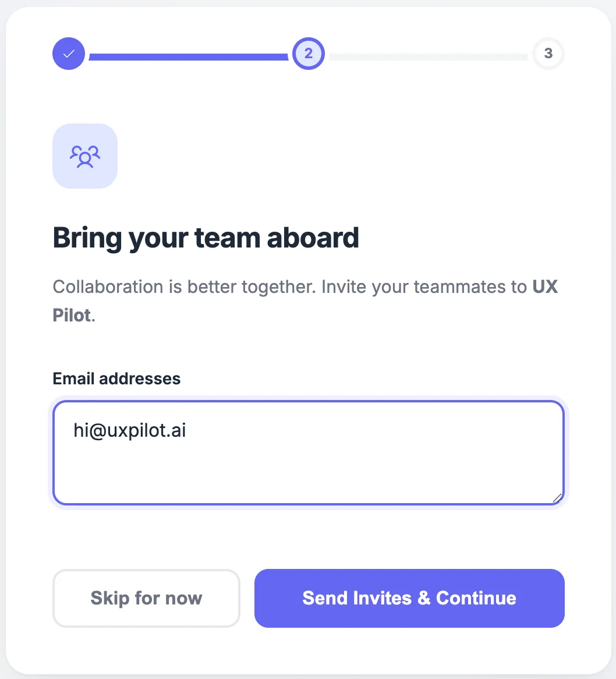616x679 pixels.
Task: Jump to step 3 in the stepper
Action: click(548, 54)
